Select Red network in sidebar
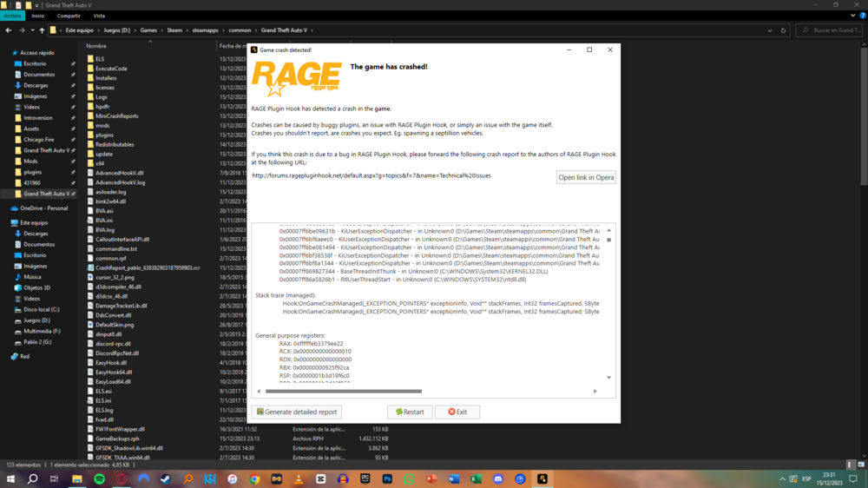Image resolution: width=868 pixels, height=488 pixels. coord(24,357)
